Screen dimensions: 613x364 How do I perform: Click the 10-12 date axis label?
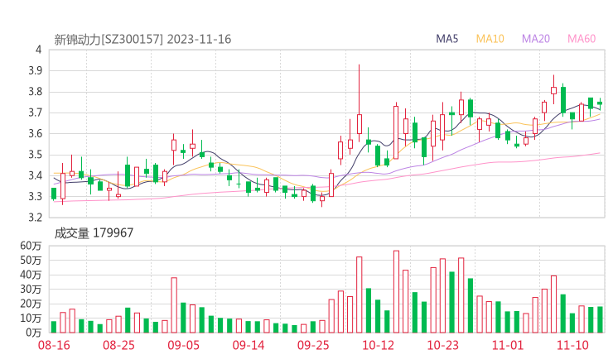[378, 345]
